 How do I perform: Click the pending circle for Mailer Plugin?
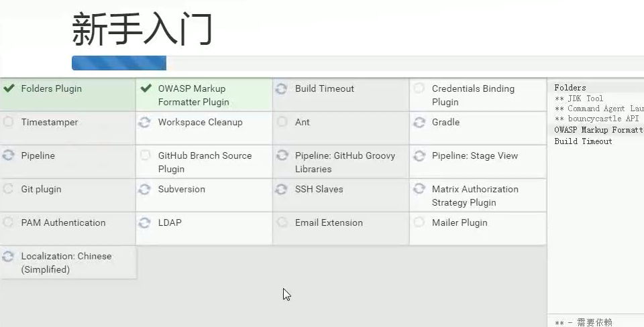click(419, 222)
